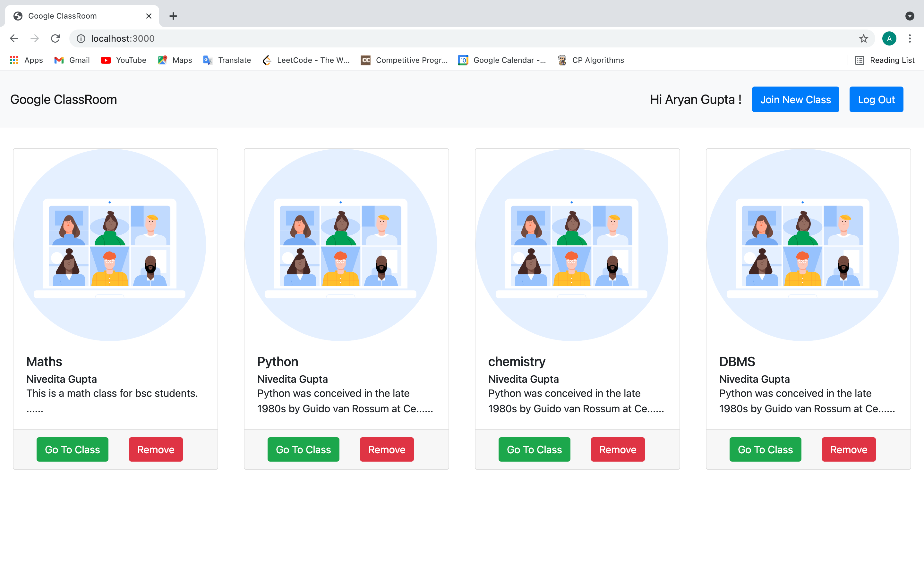
Task: Remove the Python class
Action: pyautogui.click(x=386, y=449)
